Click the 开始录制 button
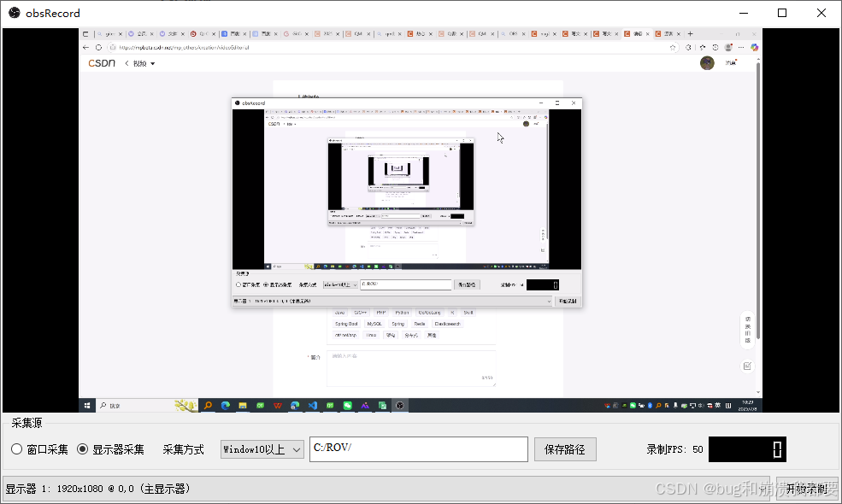842x504 pixels. coord(807,489)
